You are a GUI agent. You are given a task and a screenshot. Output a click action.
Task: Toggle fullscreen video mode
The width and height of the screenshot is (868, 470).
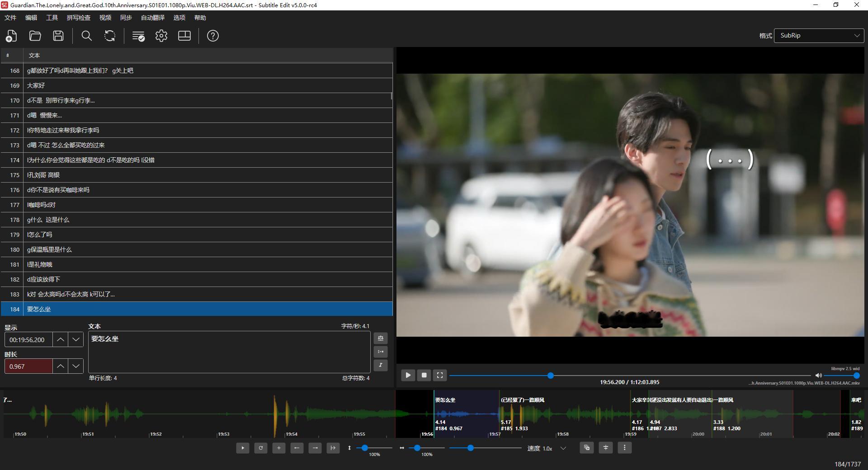coord(440,375)
